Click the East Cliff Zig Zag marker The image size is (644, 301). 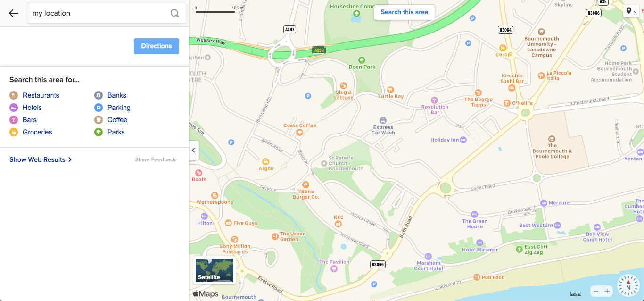pos(519,247)
